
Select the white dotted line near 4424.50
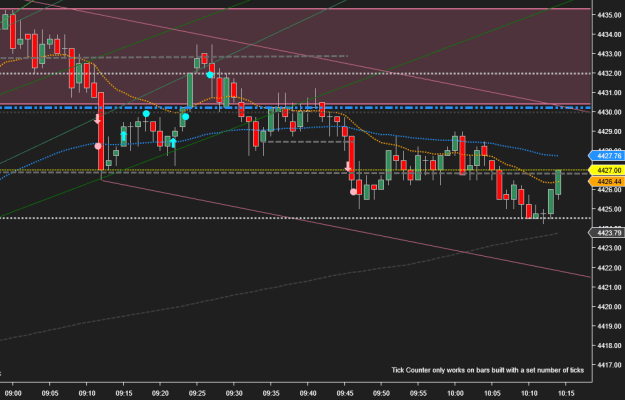click(295, 218)
